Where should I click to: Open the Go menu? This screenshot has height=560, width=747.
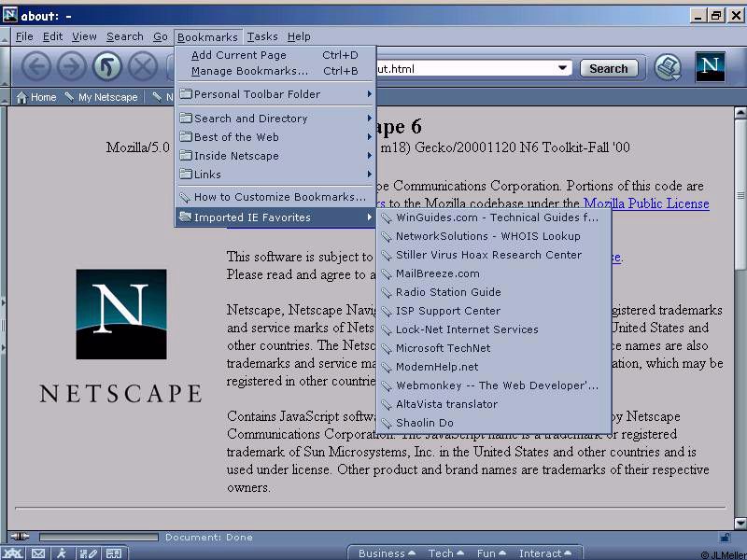point(160,36)
